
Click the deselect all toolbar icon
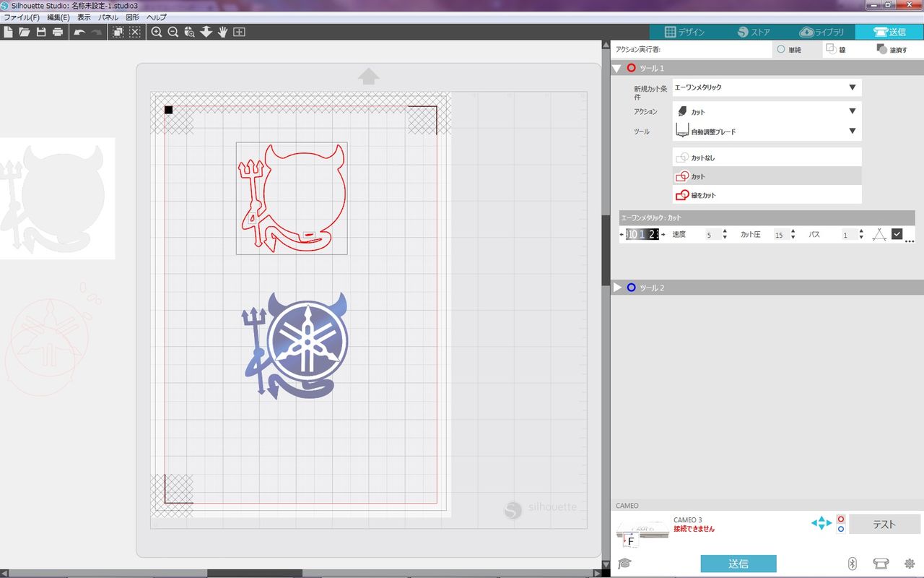(x=135, y=32)
